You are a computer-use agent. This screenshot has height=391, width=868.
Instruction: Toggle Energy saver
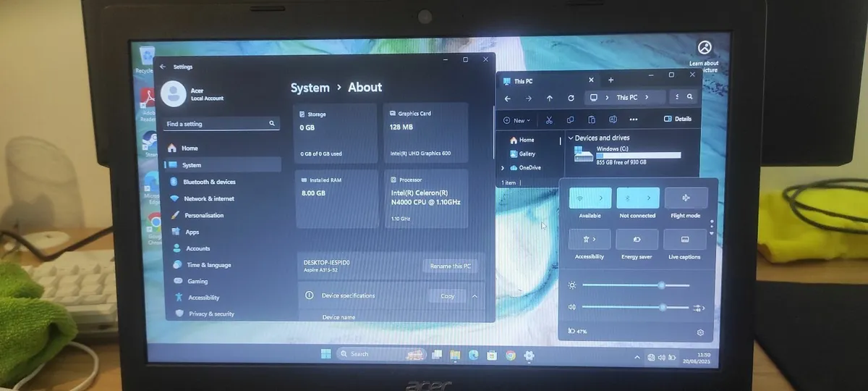(x=637, y=239)
